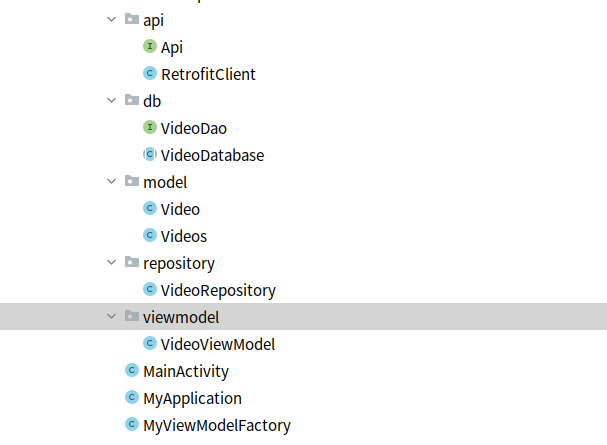The height and width of the screenshot is (445, 607).
Task: Collapse the repository package chevron
Action: click(x=112, y=263)
